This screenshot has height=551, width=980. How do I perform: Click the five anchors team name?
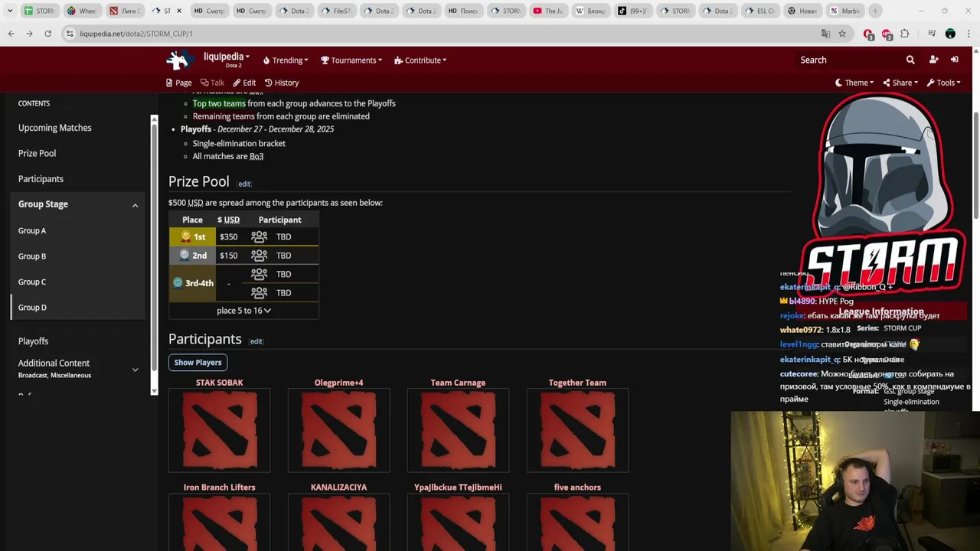tap(577, 487)
